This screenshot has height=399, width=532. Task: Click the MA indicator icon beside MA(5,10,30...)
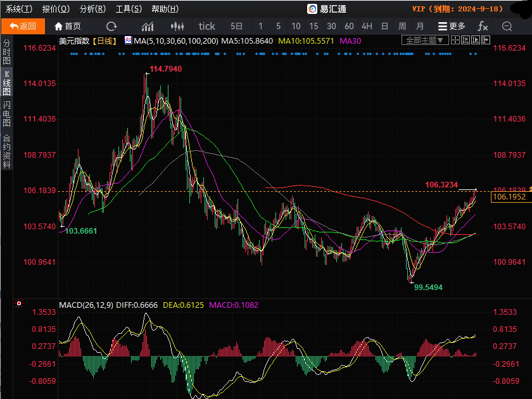pyautogui.click(x=128, y=41)
